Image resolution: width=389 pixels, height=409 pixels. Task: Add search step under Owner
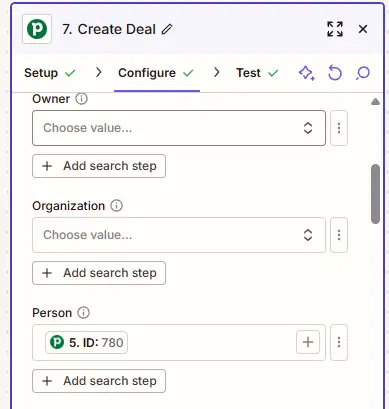click(99, 166)
